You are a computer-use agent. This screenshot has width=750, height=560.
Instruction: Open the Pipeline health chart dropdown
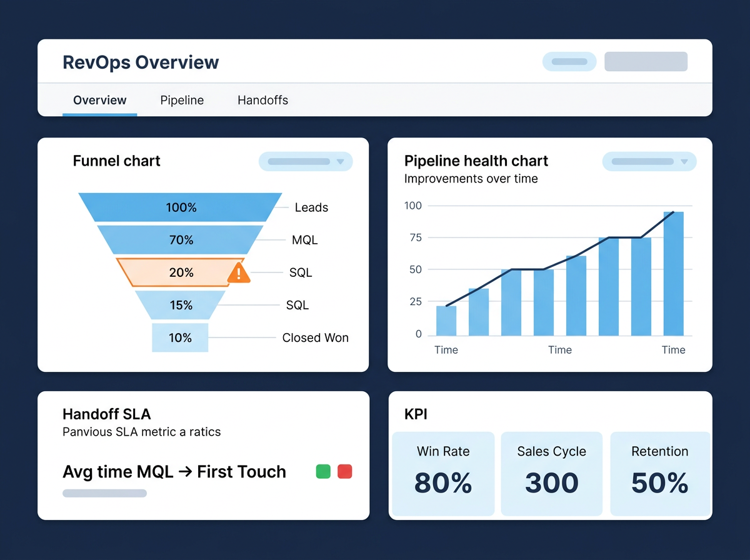coord(649,161)
